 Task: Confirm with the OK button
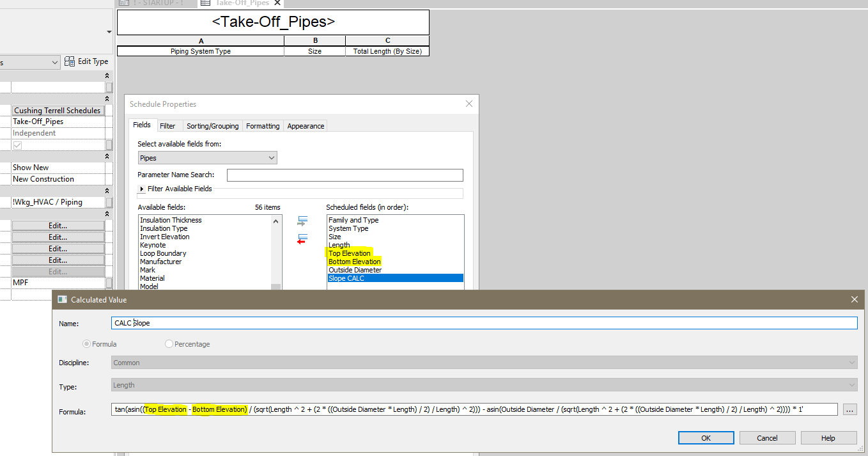(706, 438)
